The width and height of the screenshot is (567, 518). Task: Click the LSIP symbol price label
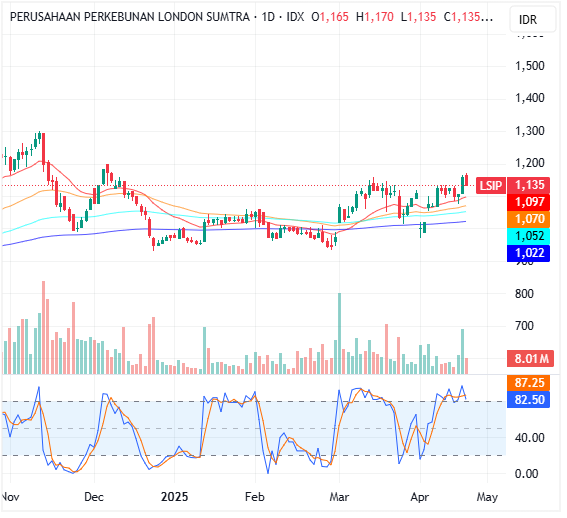pos(490,186)
